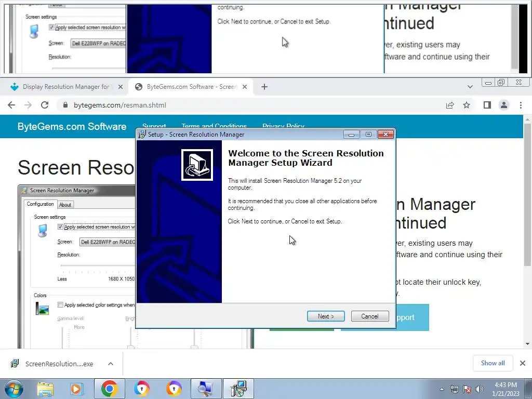Show hidden tray icons arrow

point(442,389)
